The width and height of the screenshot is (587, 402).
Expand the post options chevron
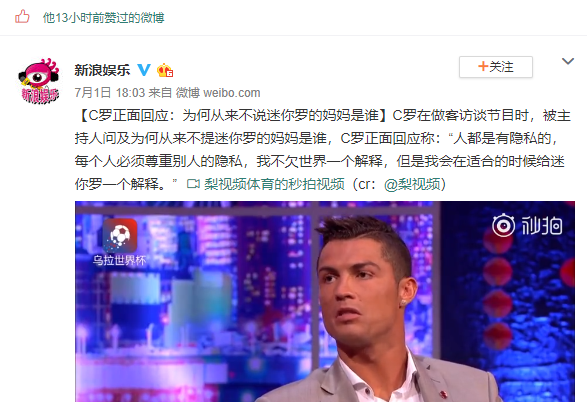pyautogui.click(x=568, y=61)
